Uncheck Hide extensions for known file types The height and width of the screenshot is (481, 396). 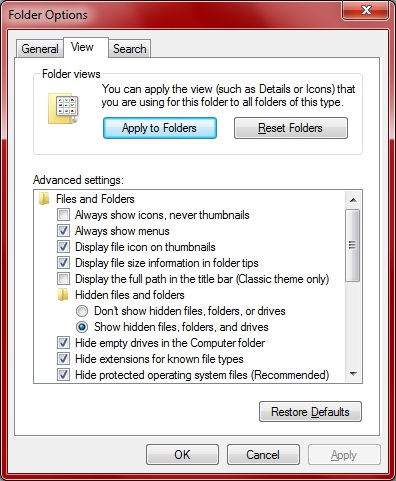[63, 359]
